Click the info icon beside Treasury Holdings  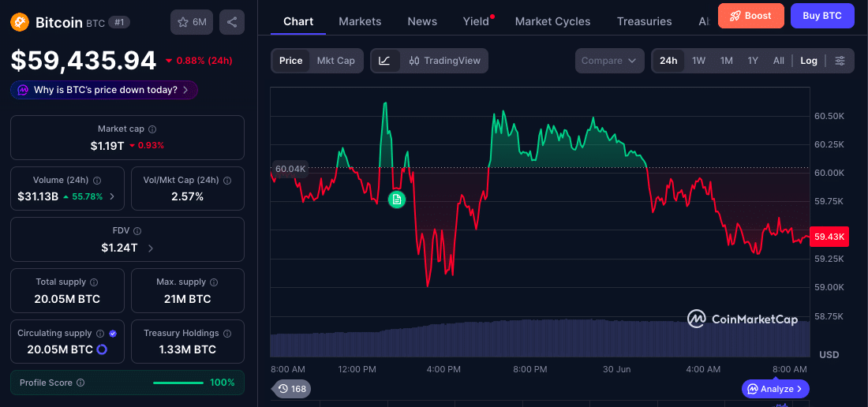pos(227,334)
